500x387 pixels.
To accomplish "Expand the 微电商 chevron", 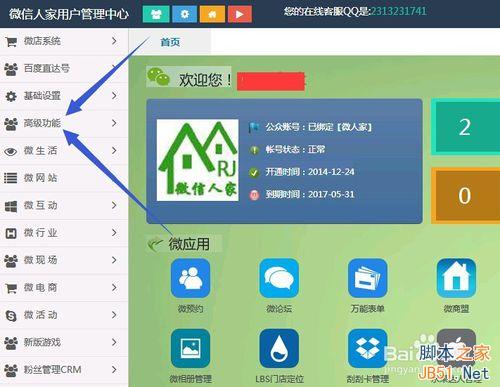I will tap(114, 287).
